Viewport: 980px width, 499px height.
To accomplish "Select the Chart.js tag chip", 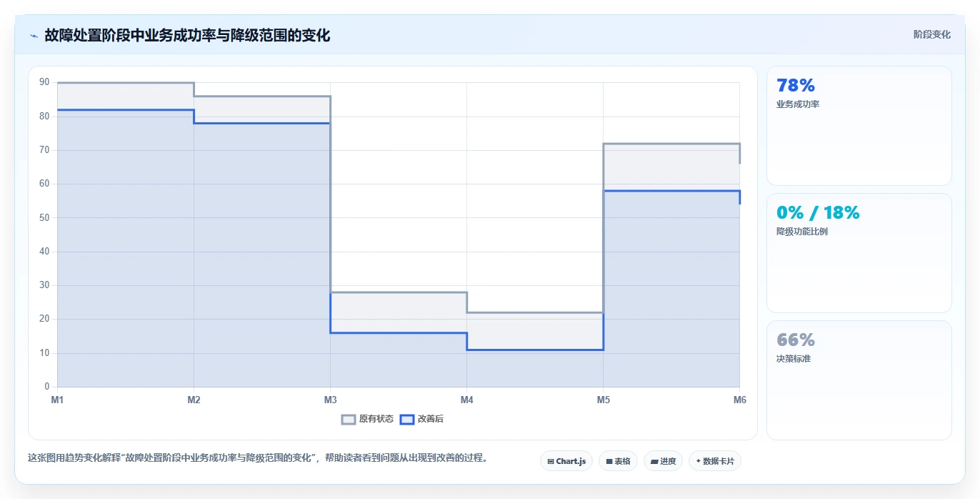I will (566, 461).
